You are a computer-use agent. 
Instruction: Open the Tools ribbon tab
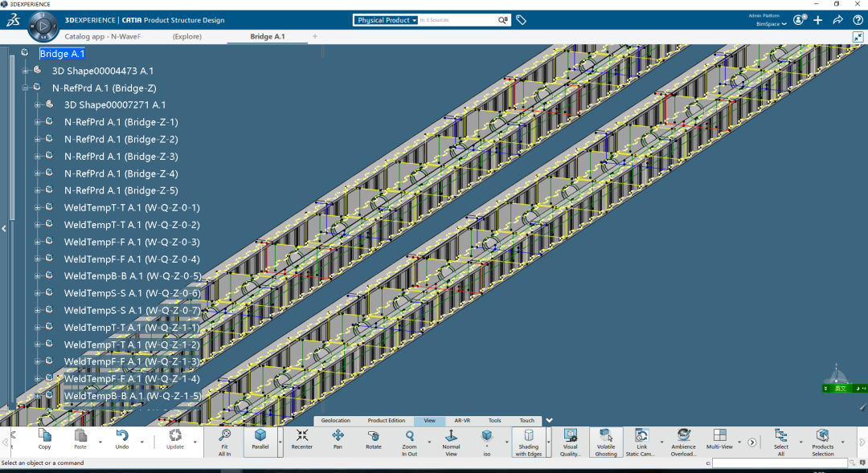point(494,421)
